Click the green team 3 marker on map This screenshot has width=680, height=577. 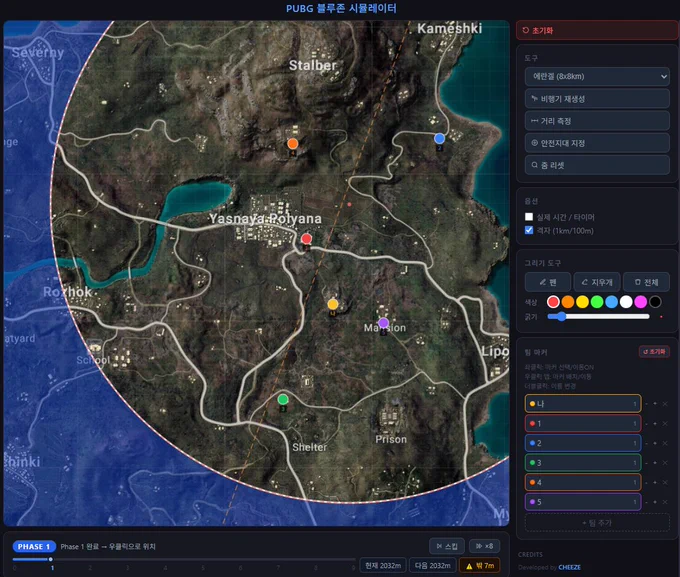pyautogui.click(x=283, y=399)
